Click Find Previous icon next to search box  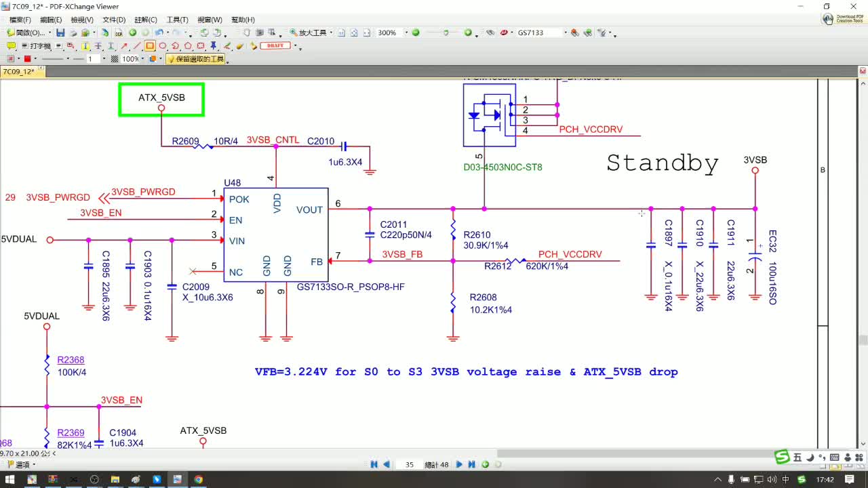point(575,33)
